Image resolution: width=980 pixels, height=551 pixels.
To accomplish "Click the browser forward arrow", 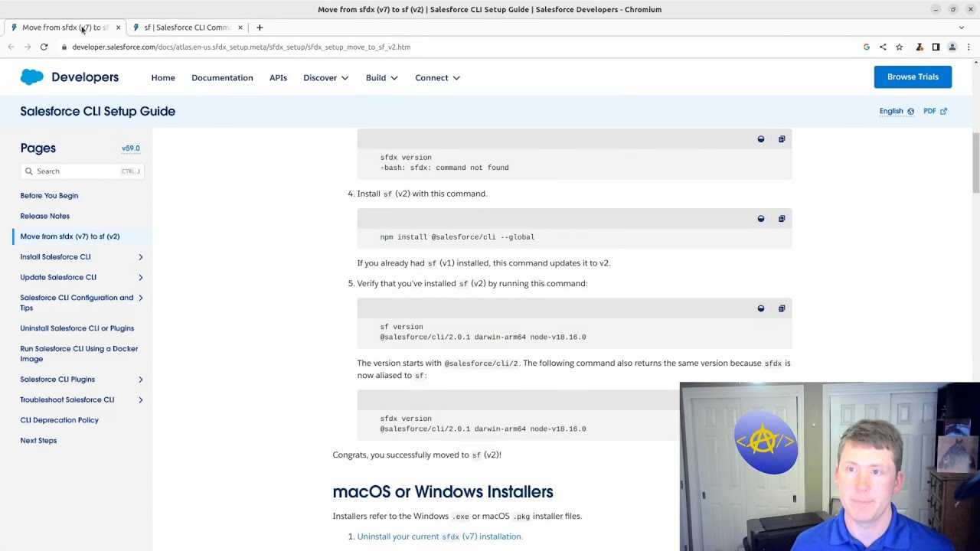I will coord(28,47).
